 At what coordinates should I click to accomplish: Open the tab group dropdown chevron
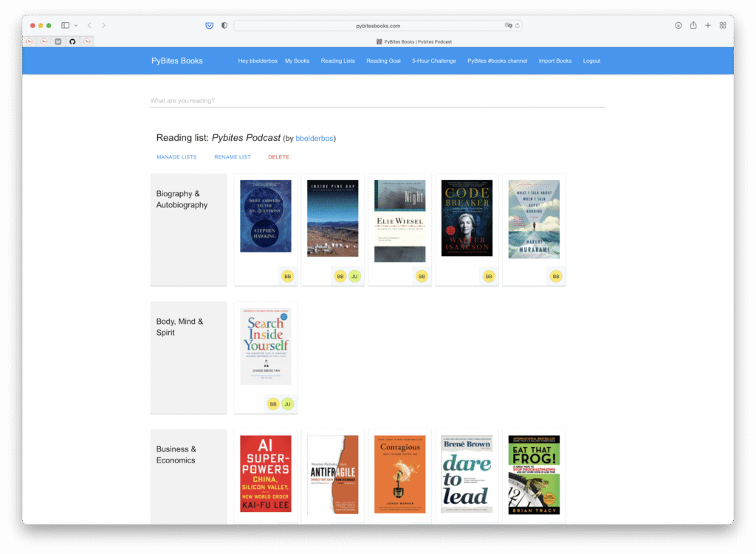76,26
